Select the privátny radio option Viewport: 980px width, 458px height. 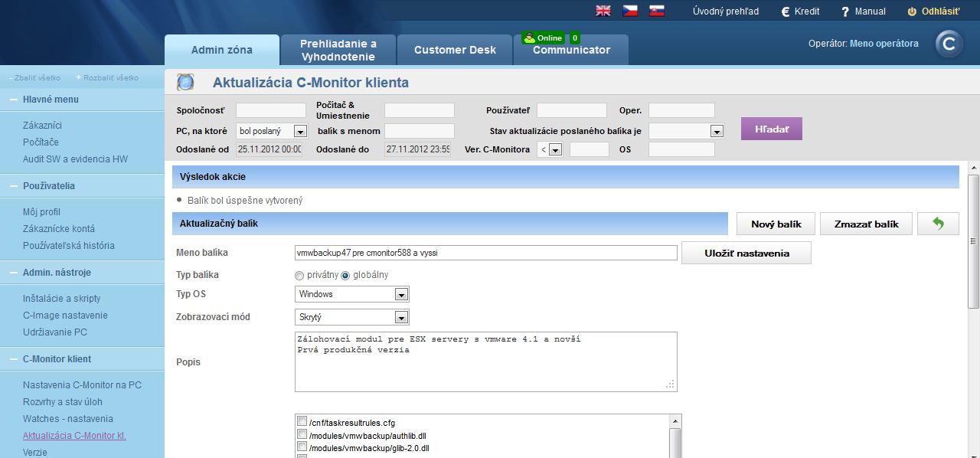(x=299, y=275)
